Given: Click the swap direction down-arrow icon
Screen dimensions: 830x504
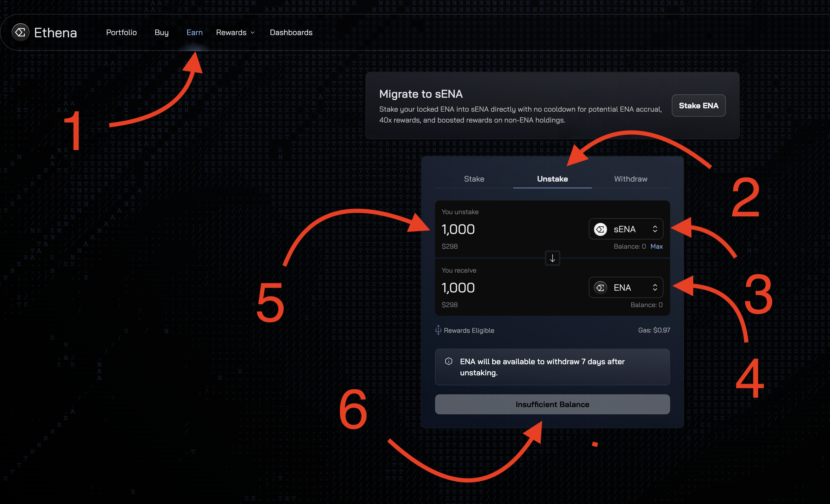Looking at the screenshot, I should (x=552, y=258).
